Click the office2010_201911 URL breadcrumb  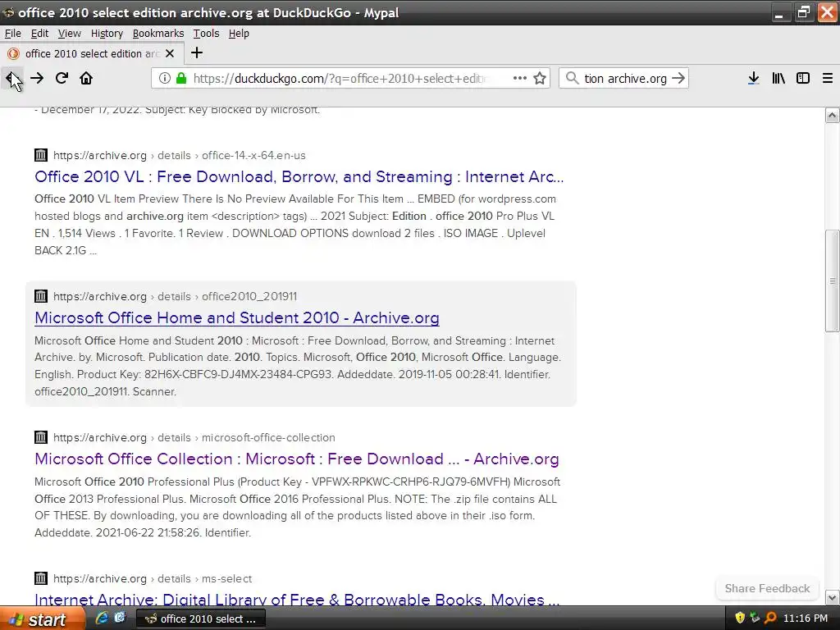pyautogui.click(x=249, y=296)
